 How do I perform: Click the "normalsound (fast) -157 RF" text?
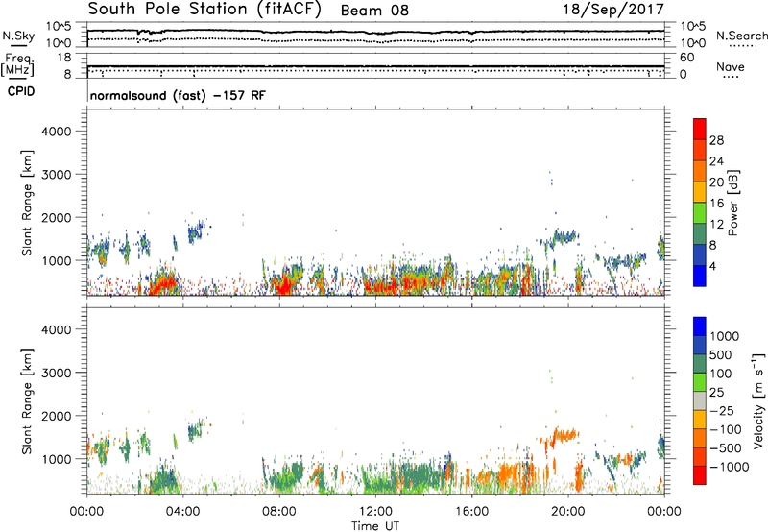pos(178,95)
